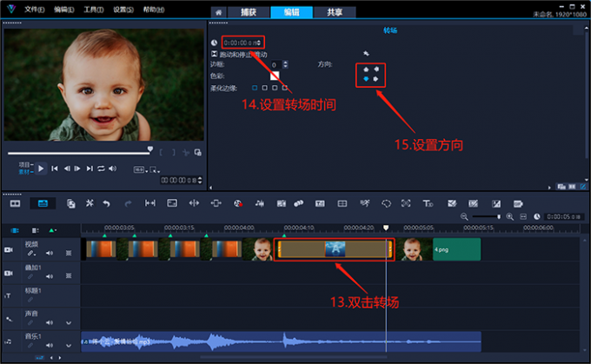Switch to the 捕获 Capture tab
The width and height of the screenshot is (591, 364).
[249, 12]
